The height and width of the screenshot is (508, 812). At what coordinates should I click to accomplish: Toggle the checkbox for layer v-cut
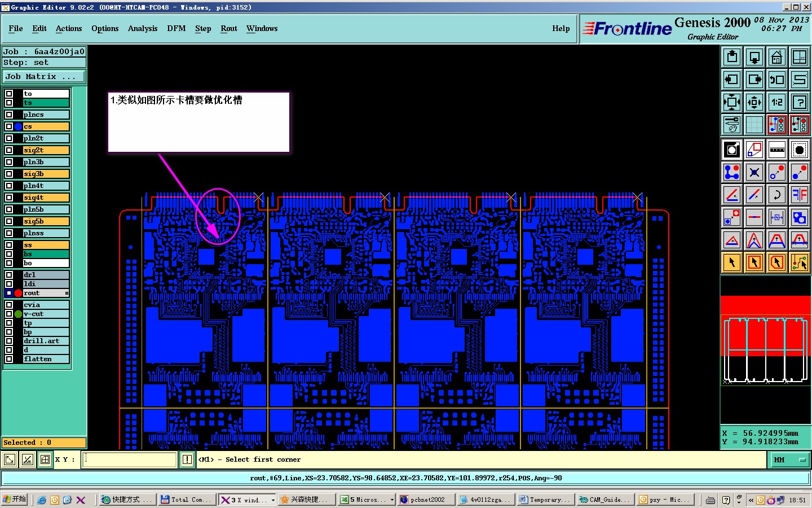tap(9, 314)
